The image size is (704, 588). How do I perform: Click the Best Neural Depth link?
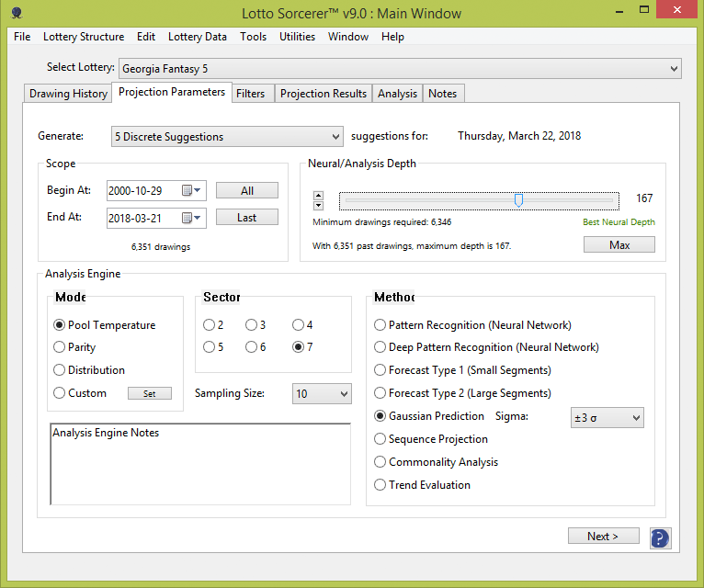tap(619, 221)
